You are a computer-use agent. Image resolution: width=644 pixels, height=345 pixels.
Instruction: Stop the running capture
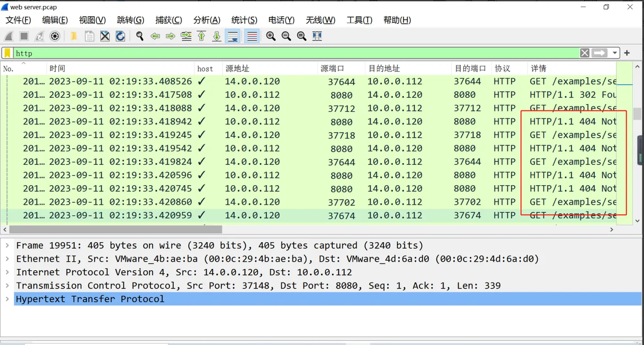tap(24, 36)
